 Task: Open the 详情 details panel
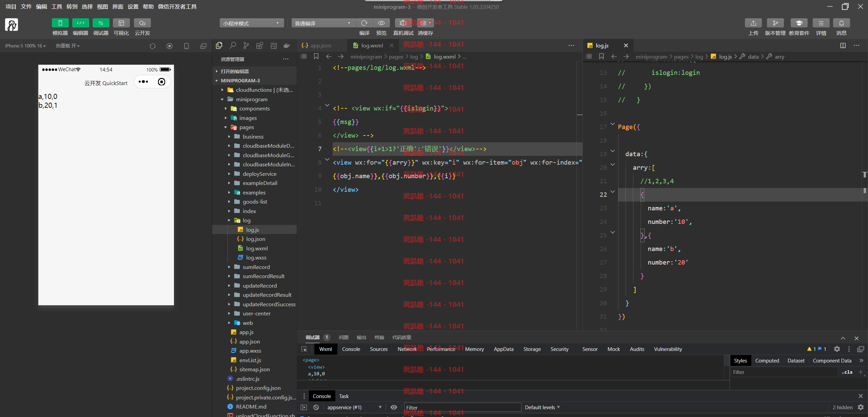(x=821, y=23)
